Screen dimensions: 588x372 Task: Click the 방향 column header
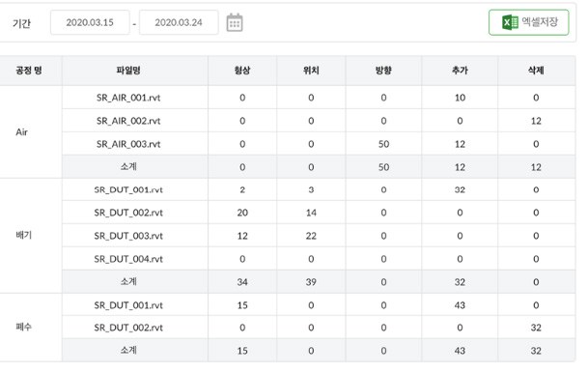pyautogui.click(x=383, y=71)
